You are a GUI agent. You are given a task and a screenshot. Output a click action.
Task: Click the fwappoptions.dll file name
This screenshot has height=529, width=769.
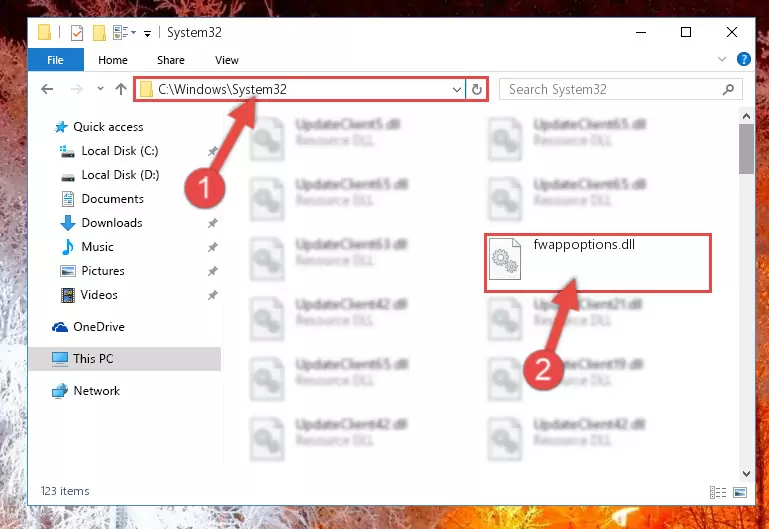click(x=584, y=245)
